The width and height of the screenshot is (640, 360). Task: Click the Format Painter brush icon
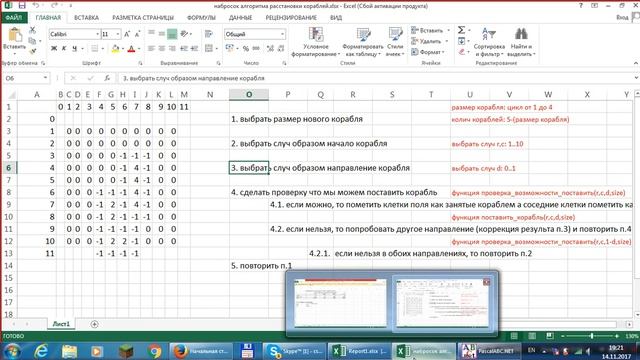pos(32,51)
